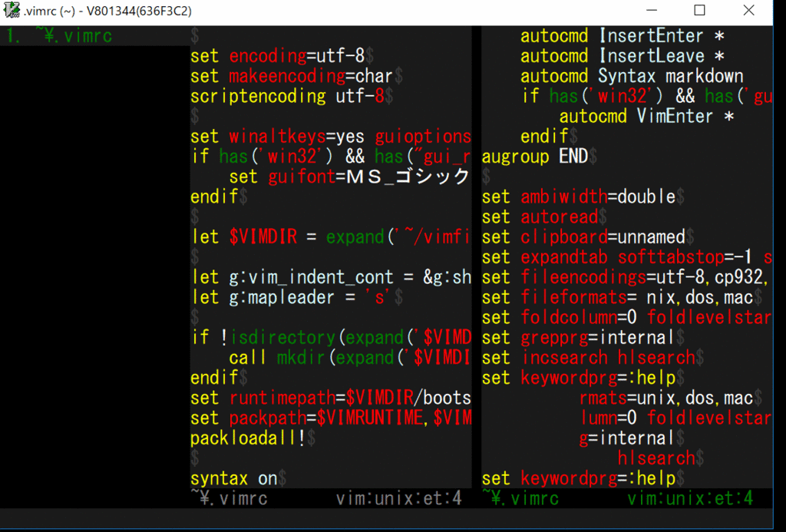
Task: Minimize the .vimrc Vim window
Action: point(651,10)
